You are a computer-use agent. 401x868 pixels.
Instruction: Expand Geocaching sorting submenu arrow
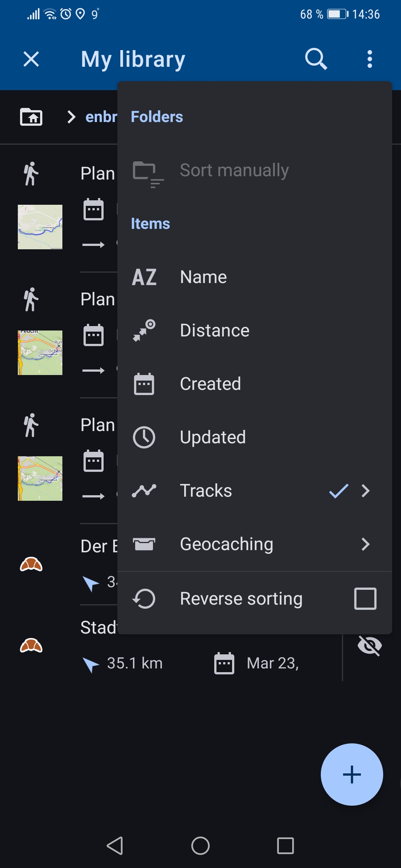coord(366,544)
